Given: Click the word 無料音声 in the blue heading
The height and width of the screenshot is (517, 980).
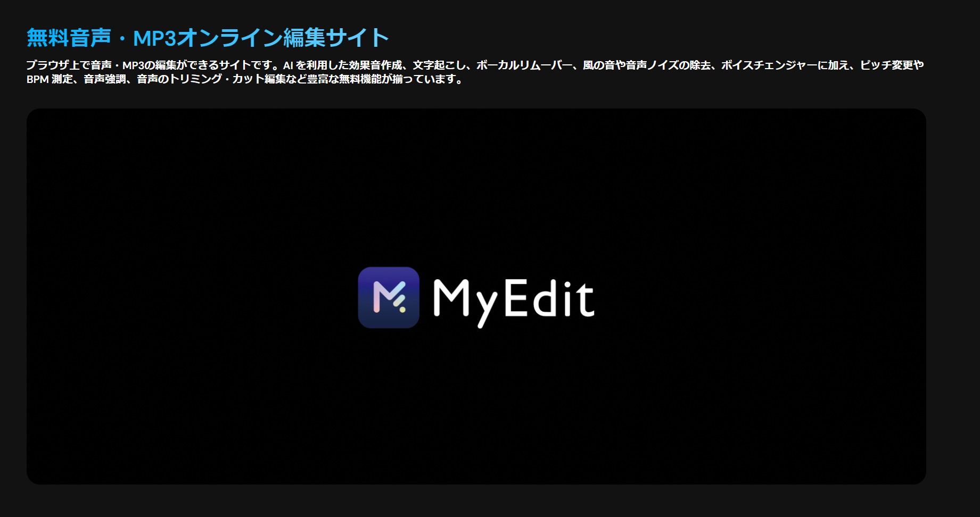Looking at the screenshot, I should (x=69, y=38).
